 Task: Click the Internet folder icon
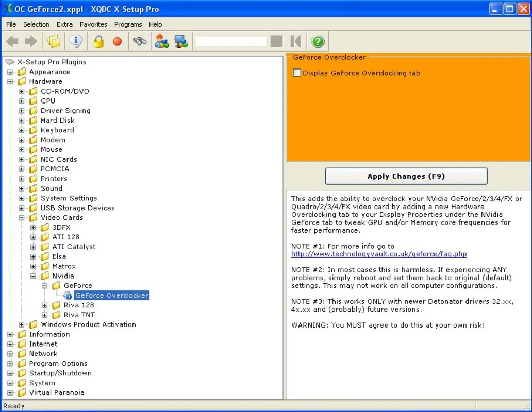[22, 344]
